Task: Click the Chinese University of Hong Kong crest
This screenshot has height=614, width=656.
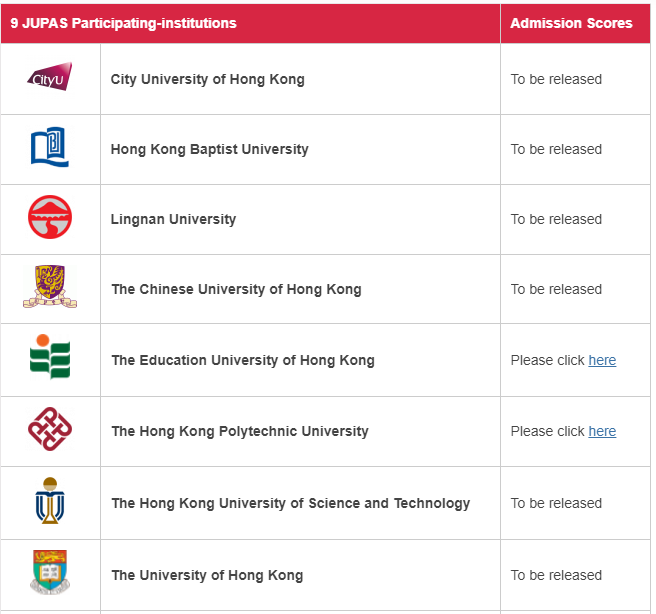Action: (50, 287)
